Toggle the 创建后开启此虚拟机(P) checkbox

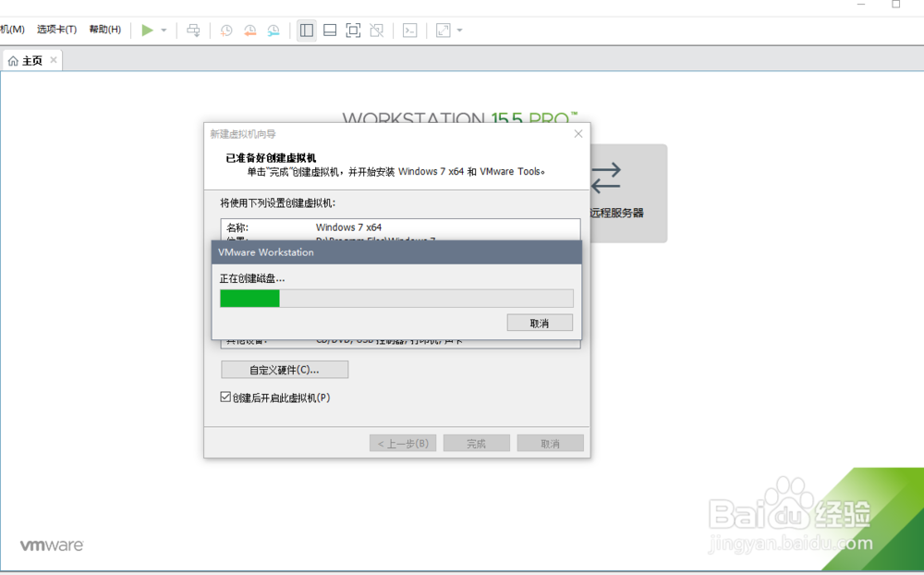click(x=225, y=398)
